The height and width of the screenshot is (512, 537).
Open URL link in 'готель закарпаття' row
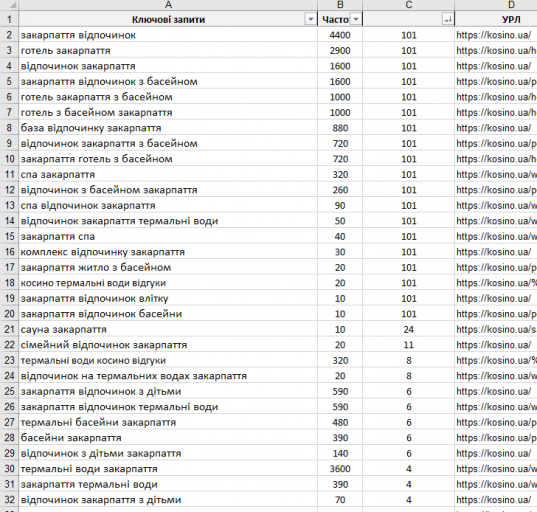496,51
